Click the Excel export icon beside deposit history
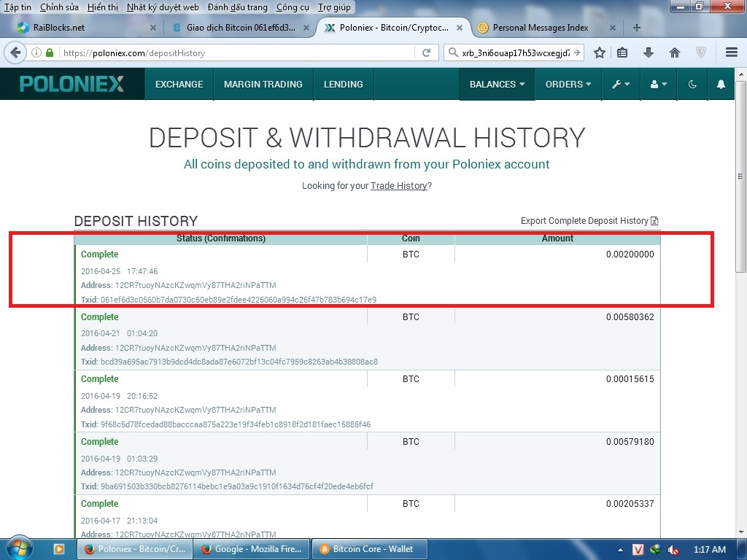 [x=654, y=221]
